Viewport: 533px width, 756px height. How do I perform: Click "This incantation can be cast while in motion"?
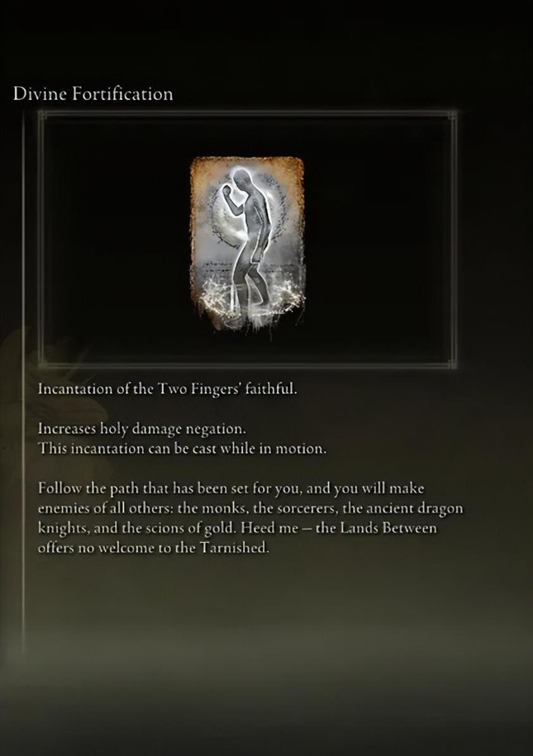(x=182, y=448)
